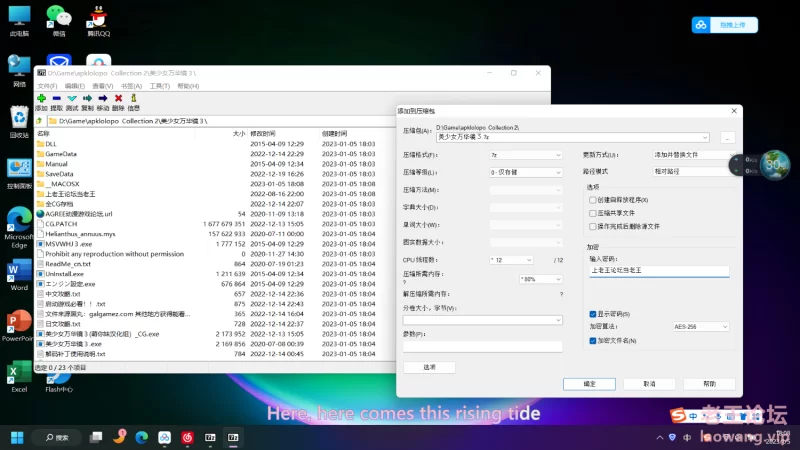This screenshot has width=800, height=450.
Task: Open the memory usage dropdown showing 80%
Action: (x=540, y=279)
